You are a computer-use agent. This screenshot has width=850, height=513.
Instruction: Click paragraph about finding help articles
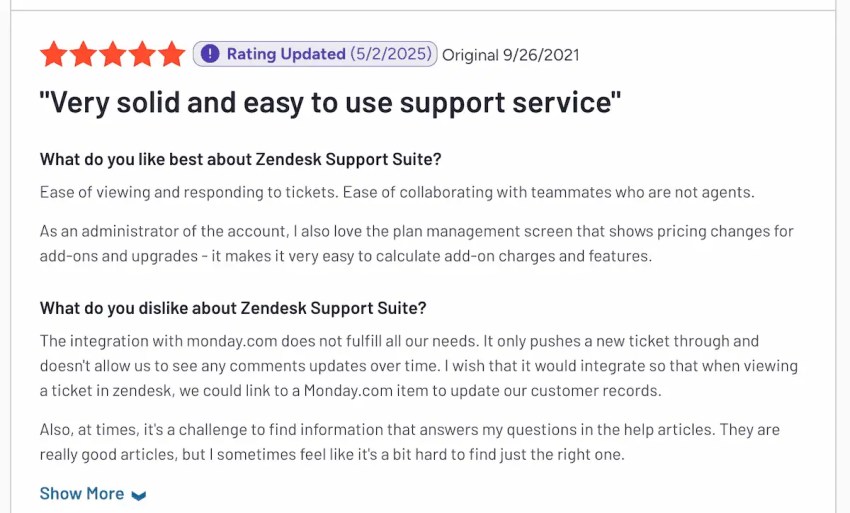coord(409,442)
